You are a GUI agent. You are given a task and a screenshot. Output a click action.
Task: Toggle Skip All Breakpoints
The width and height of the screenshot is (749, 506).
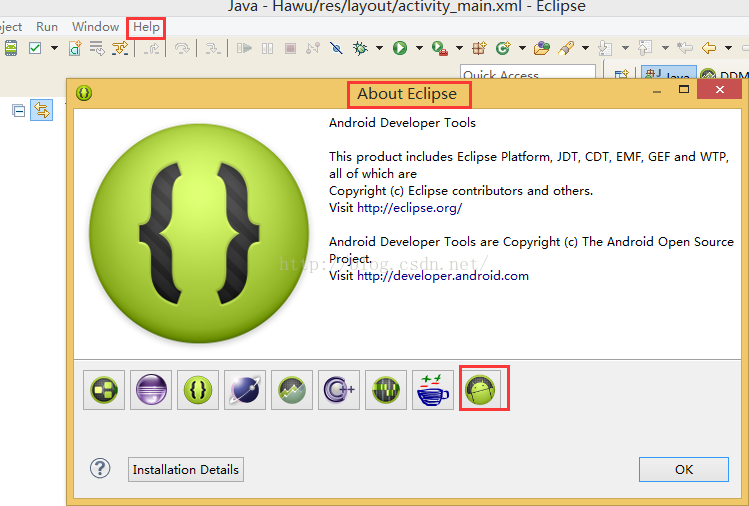click(336, 48)
